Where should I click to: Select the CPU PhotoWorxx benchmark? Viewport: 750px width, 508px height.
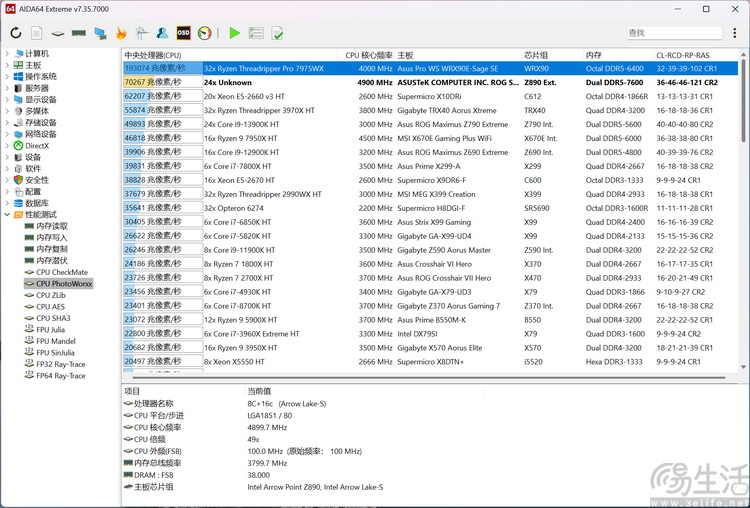[58, 284]
